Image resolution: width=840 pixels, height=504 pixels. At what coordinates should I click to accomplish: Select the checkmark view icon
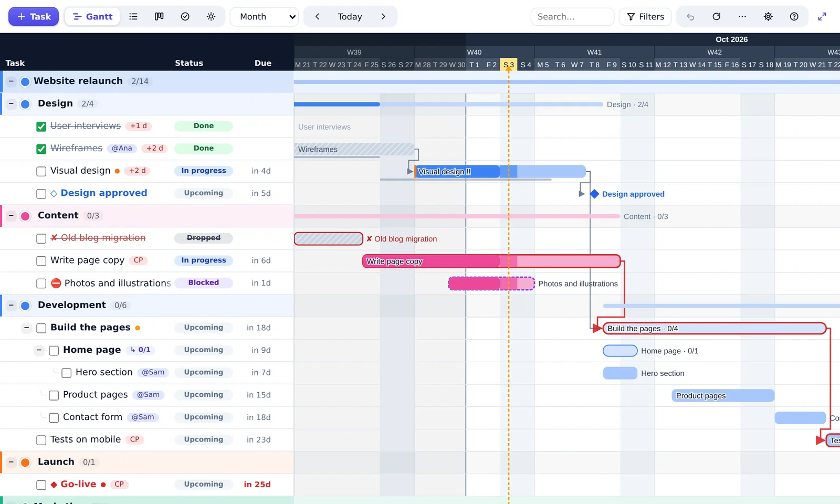point(185,17)
